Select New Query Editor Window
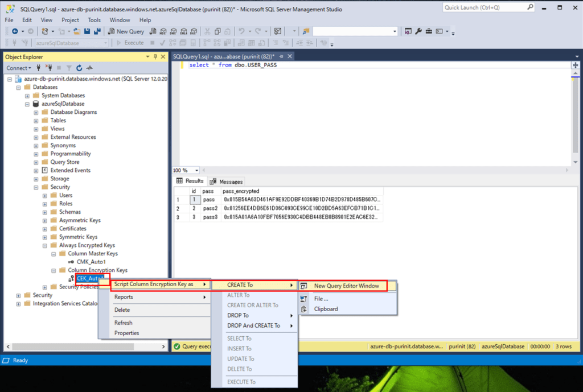583x392 pixels. 347,286
